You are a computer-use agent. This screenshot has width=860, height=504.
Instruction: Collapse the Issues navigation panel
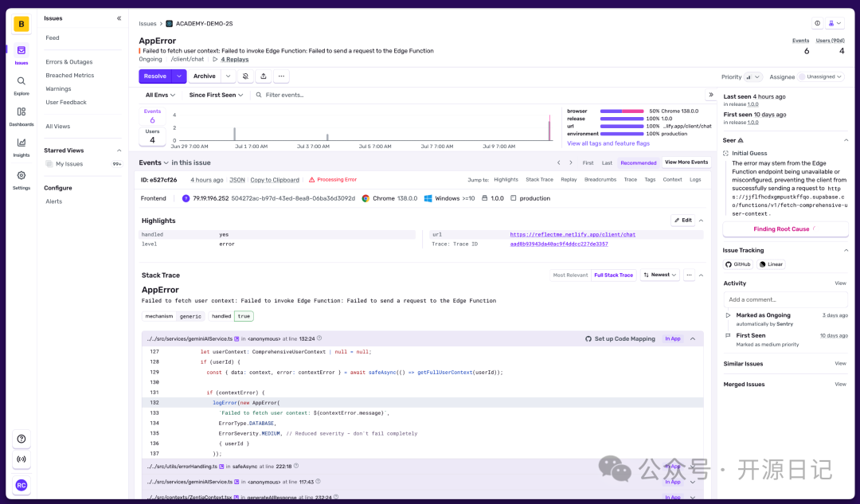pyautogui.click(x=119, y=18)
